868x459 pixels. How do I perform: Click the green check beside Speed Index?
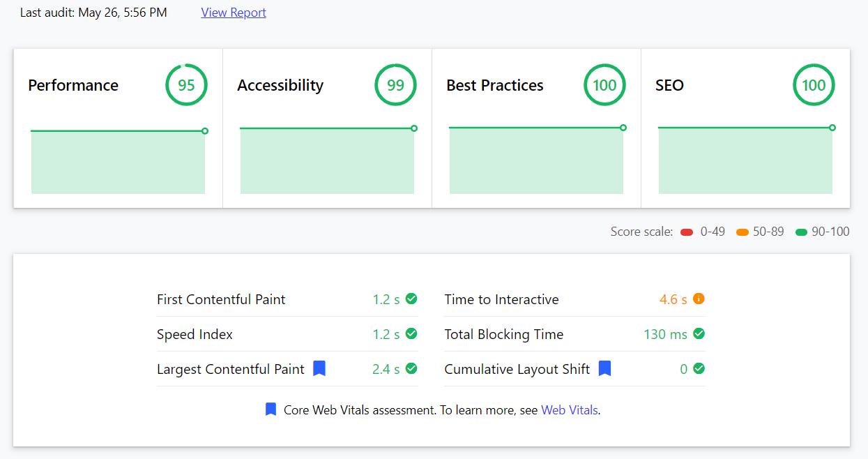click(x=411, y=333)
